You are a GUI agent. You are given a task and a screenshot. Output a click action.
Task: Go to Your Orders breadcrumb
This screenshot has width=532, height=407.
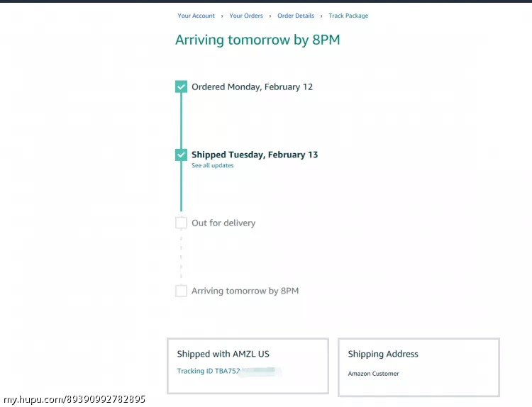pos(246,16)
